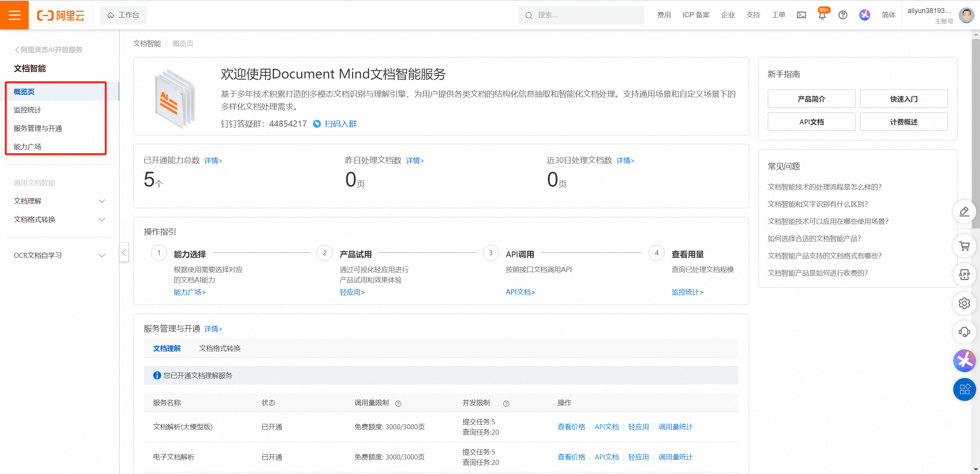The height and width of the screenshot is (474, 980).
Task: Switch to the 文档理解 tab
Action: (167, 348)
